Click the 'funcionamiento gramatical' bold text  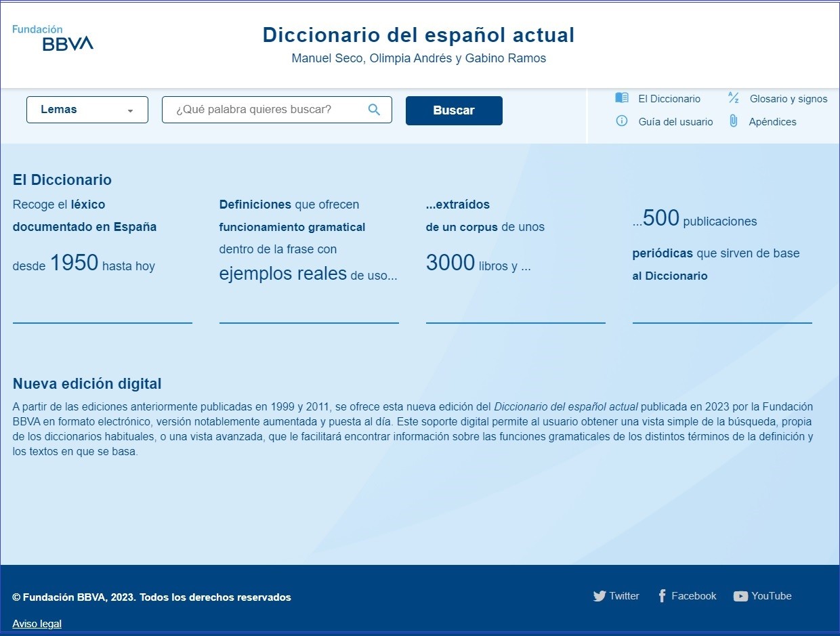(292, 227)
